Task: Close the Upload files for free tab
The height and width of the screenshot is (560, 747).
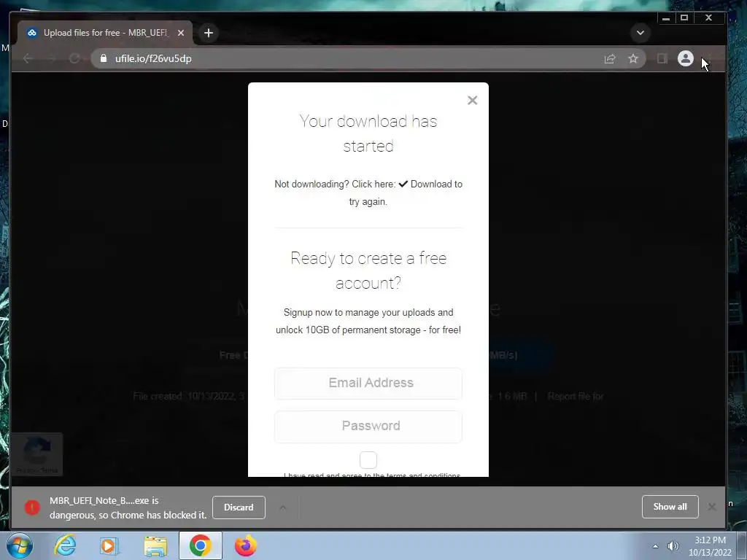Action: point(181,33)
